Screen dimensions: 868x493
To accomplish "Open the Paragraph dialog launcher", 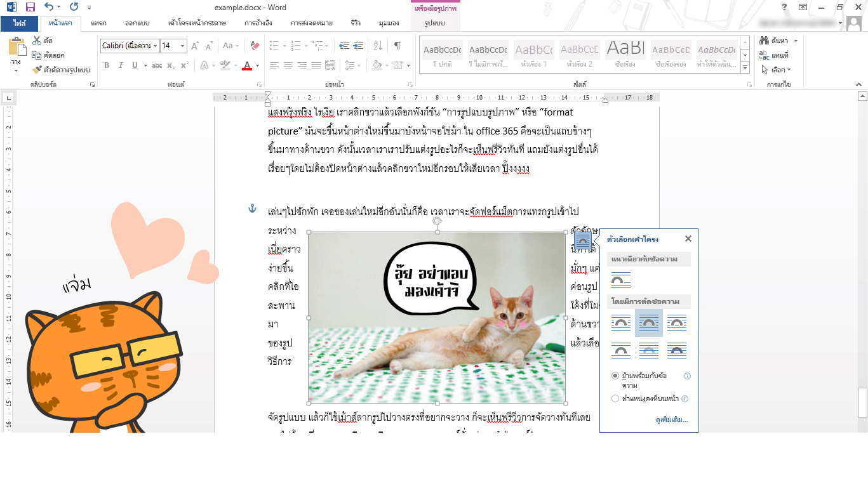I will 410,84.
